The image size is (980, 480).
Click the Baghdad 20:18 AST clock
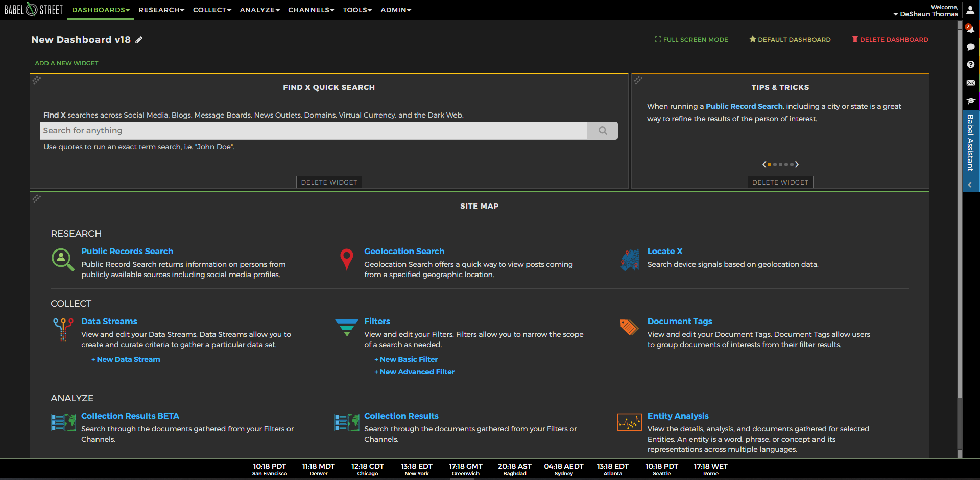(x=515, y=469)
